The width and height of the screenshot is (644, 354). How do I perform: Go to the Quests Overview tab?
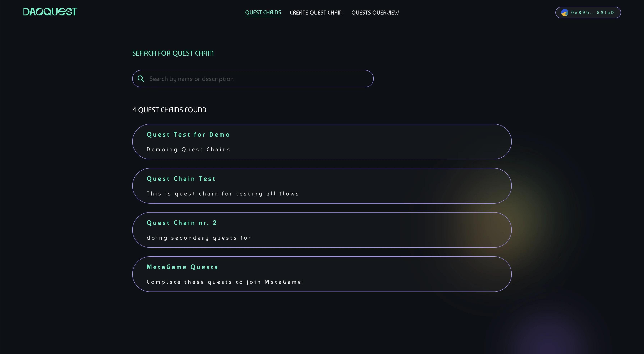[x=375, y=13]
